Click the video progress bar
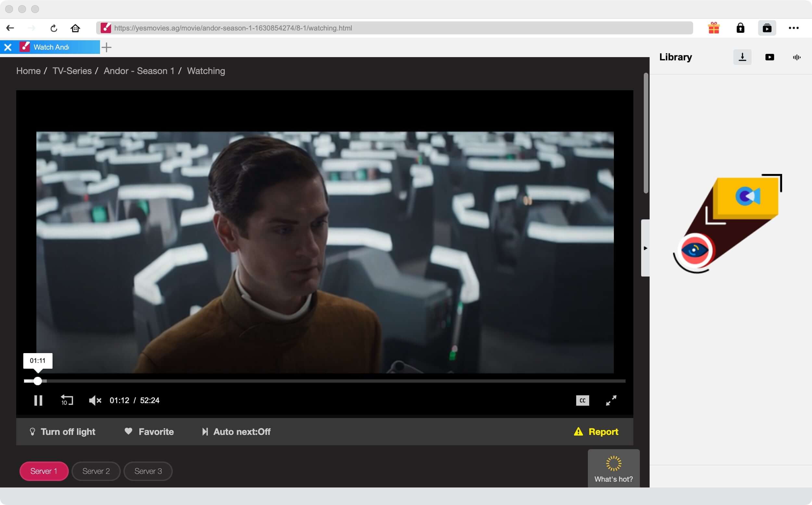Image resolution: width=812 pixels, height=505 pixels. (x=324, y=381)
